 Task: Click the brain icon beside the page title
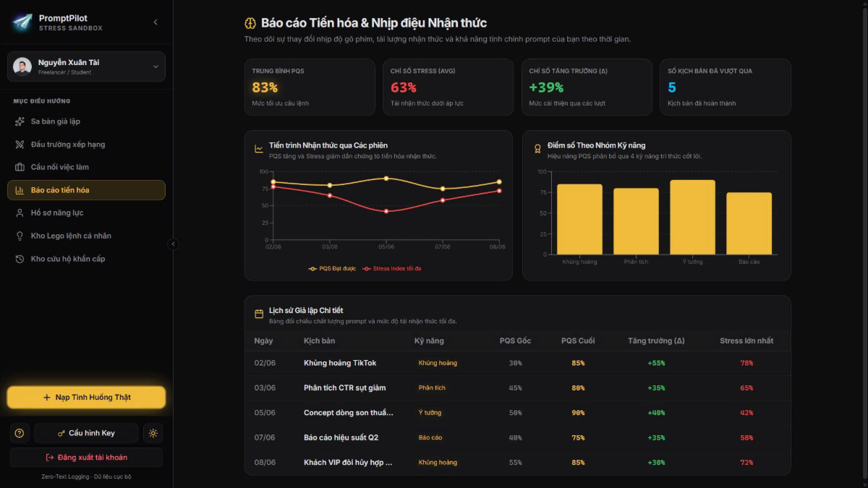click(250, 23)
